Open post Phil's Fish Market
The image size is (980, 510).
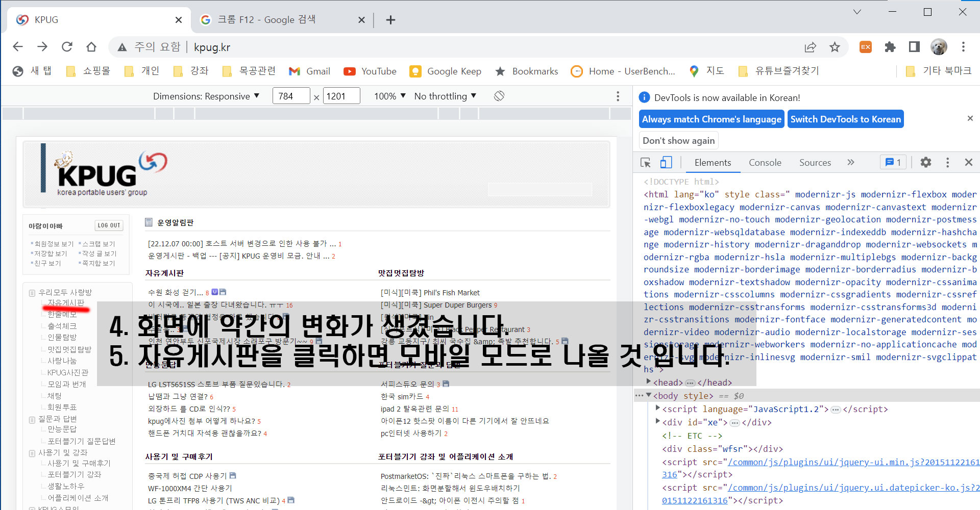pos(430,293)
